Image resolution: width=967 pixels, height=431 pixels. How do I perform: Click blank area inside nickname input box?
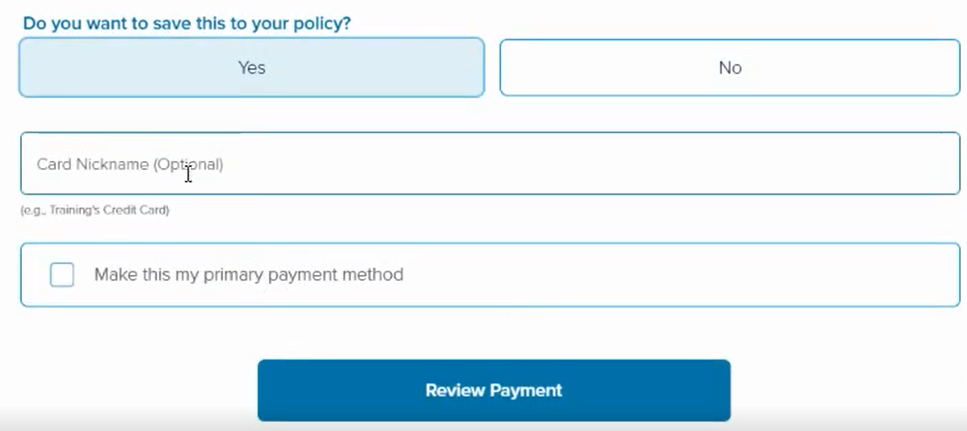coord(586,163)
